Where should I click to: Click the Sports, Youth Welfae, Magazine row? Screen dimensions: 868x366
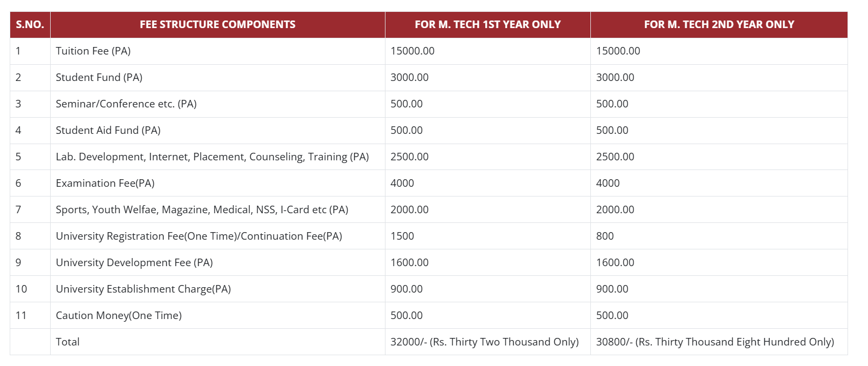[202, 209]
